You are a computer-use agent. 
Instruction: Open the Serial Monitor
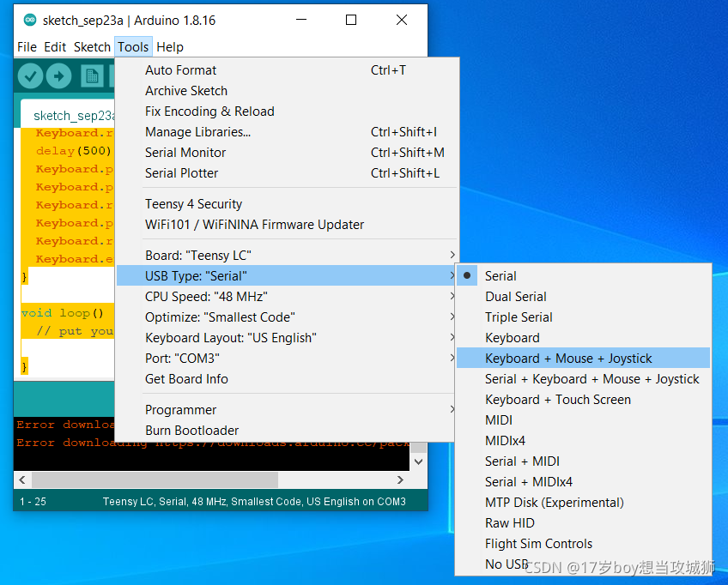click(x=286, y=153)
